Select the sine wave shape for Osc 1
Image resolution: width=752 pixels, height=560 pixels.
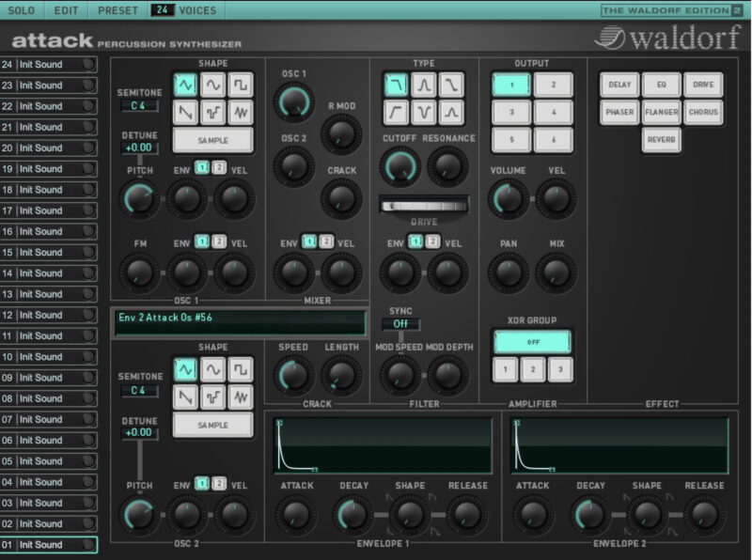(214, 85)
